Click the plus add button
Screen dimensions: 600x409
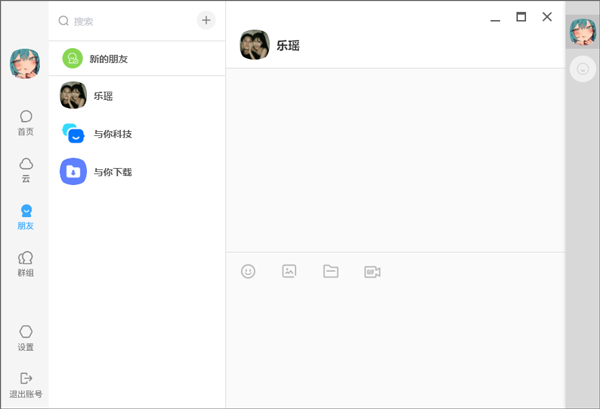click(206, 20)
